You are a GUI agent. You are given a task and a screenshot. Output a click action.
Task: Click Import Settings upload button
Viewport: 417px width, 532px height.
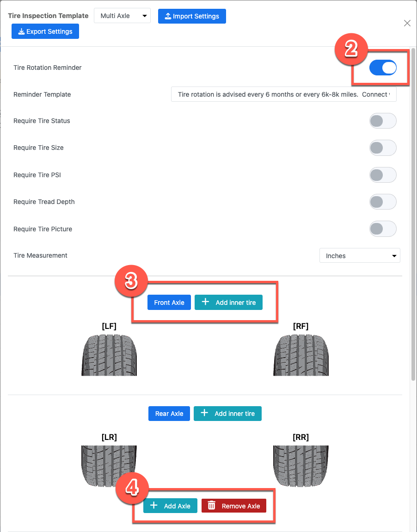click(192, 16)
